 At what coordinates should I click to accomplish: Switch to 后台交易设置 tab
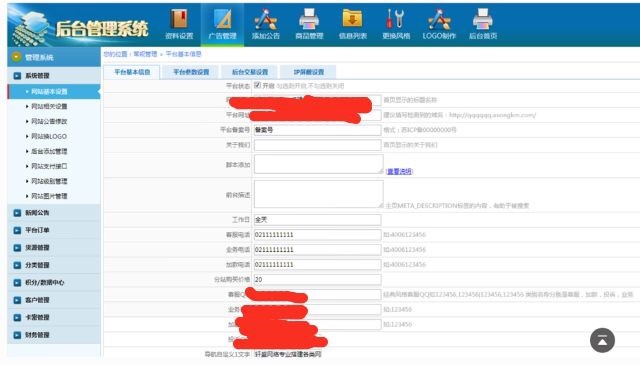pos(250,72)
